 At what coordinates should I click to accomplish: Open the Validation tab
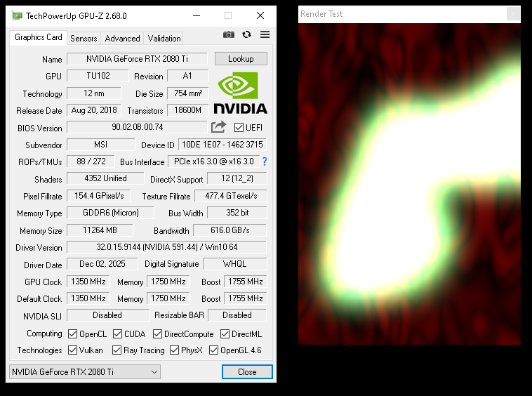point(164,39)
